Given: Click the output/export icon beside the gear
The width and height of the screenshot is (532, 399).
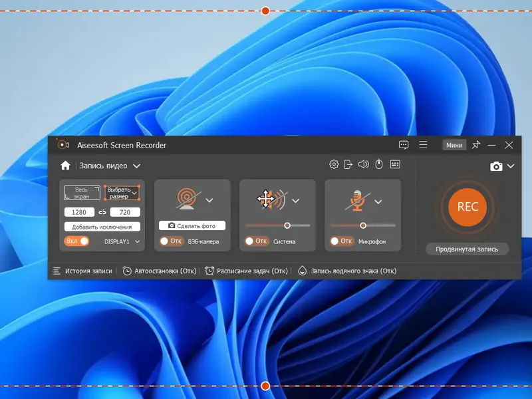Looking at the screenshot, I should 348,164.
